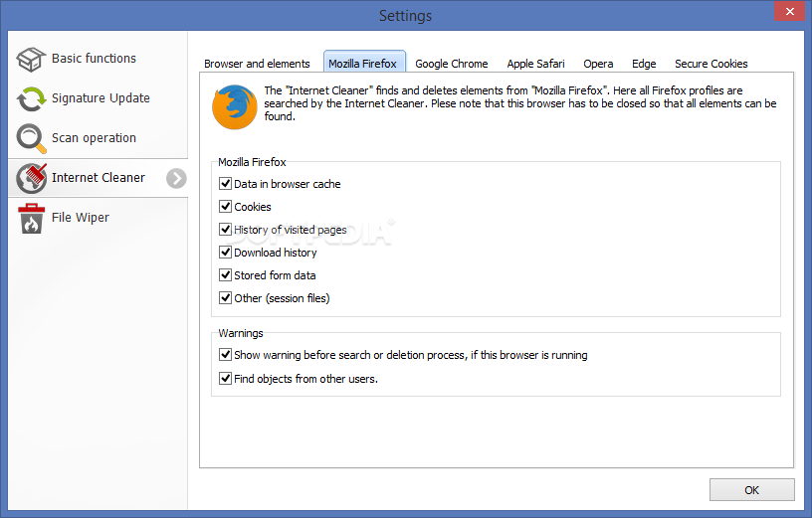Click the Firefox logo icon
The width and height of the screenshot is (812, 518).
click(235, 106)
